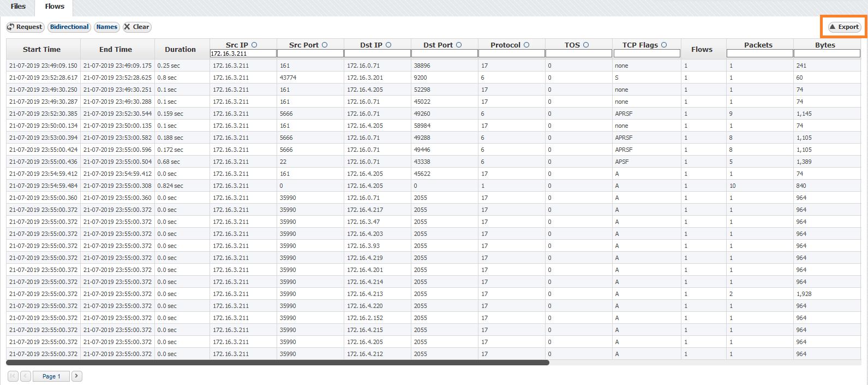Screen dimensions: 868x385
Task: Go to the next page
Action: coord(77,376)
